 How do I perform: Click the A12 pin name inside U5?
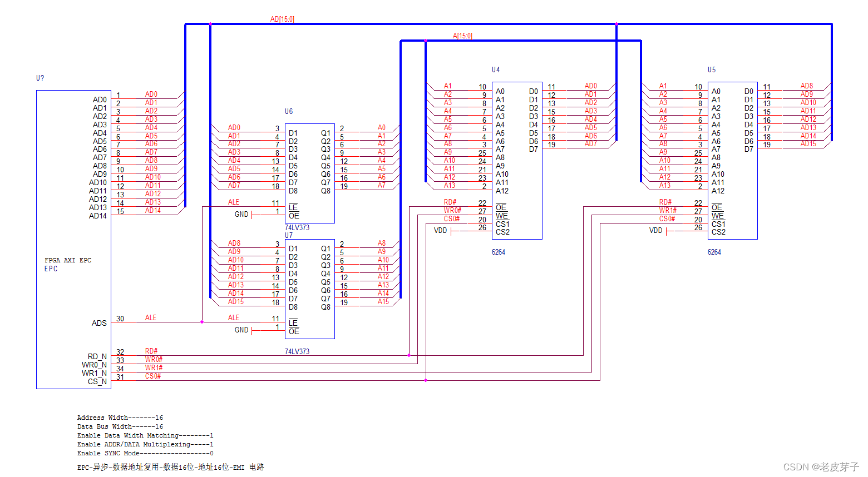click(718, 191)
